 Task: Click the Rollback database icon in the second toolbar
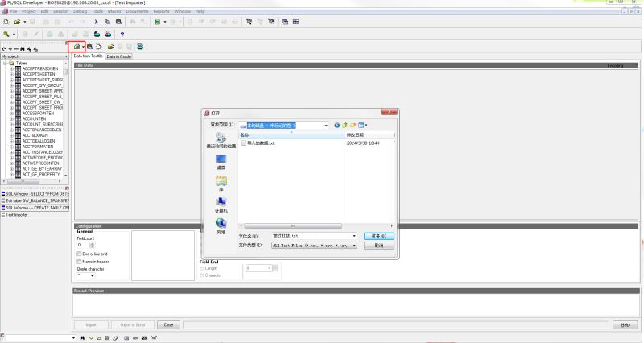click(x=108, y=34)
